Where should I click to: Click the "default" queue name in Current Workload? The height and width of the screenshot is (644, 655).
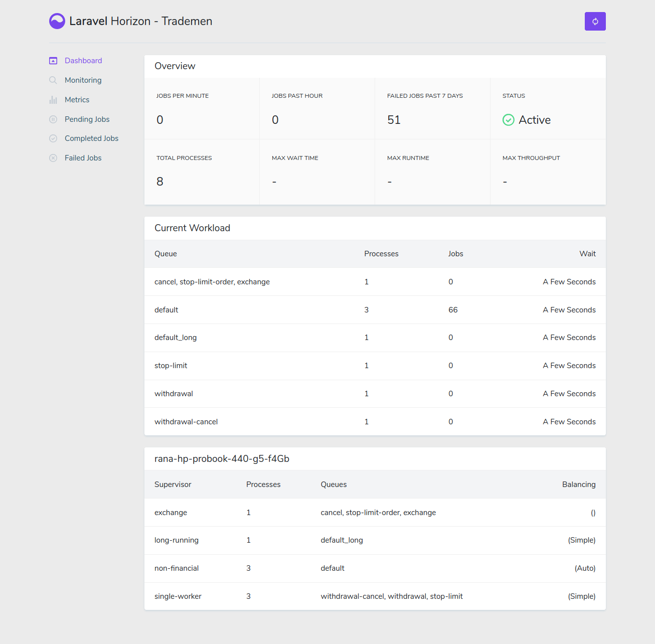coord(167,310)
